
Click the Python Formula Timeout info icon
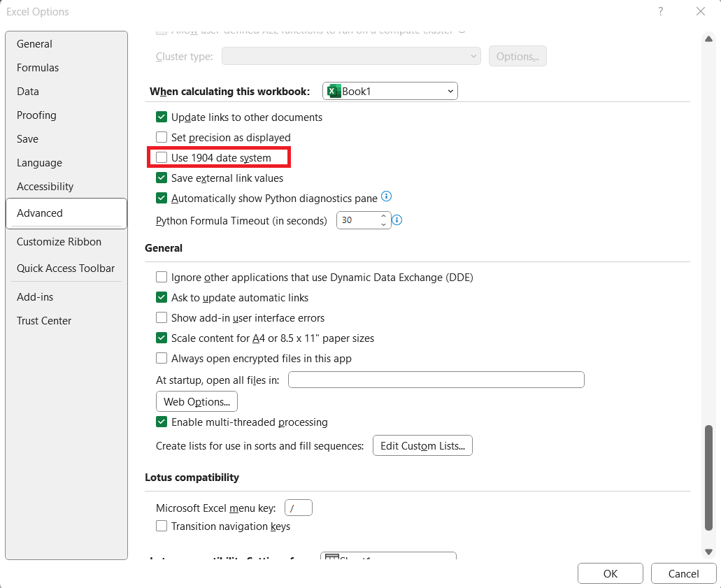point(397,220)
